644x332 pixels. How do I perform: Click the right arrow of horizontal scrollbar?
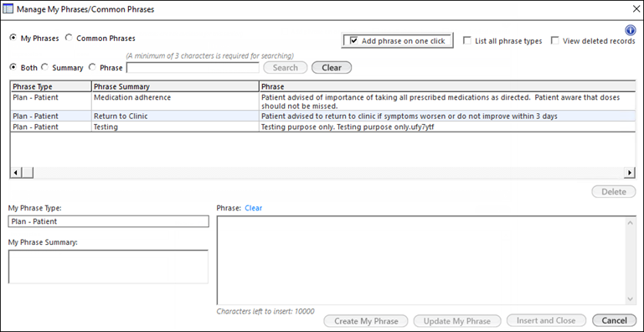(x=628, y=173)
